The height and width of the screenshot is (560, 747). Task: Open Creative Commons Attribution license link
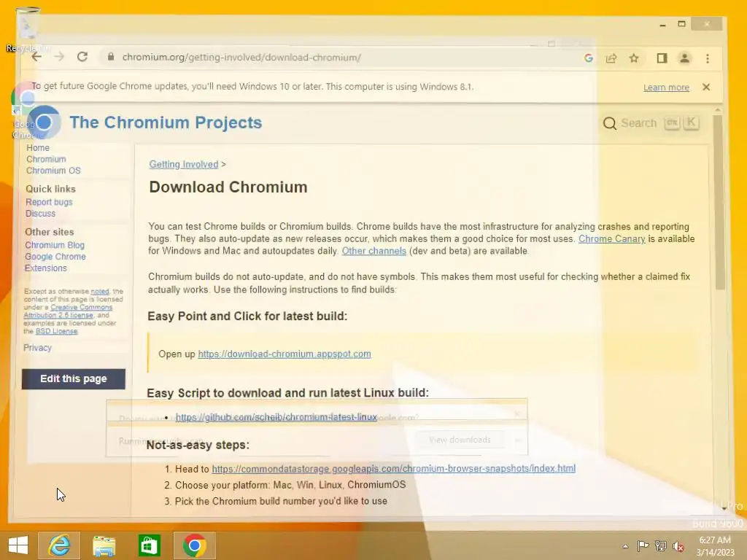(68, 311)
